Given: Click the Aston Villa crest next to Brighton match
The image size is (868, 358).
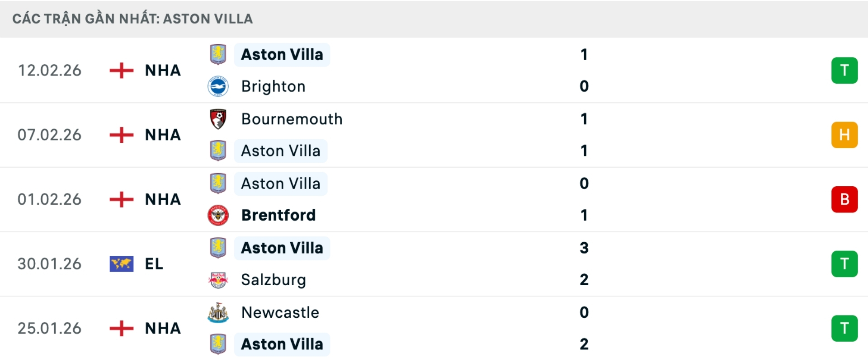Looking at the screenshot, I should point(218,54).
